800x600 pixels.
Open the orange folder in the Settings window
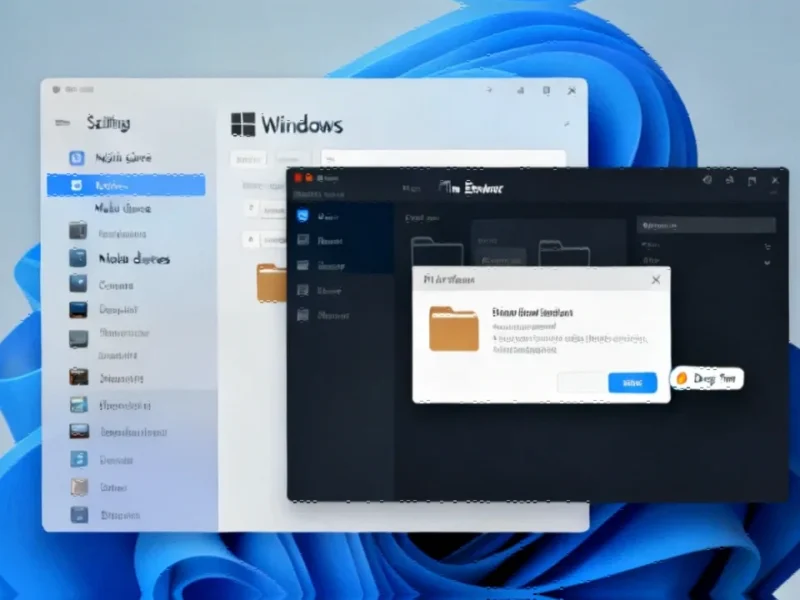271,282
